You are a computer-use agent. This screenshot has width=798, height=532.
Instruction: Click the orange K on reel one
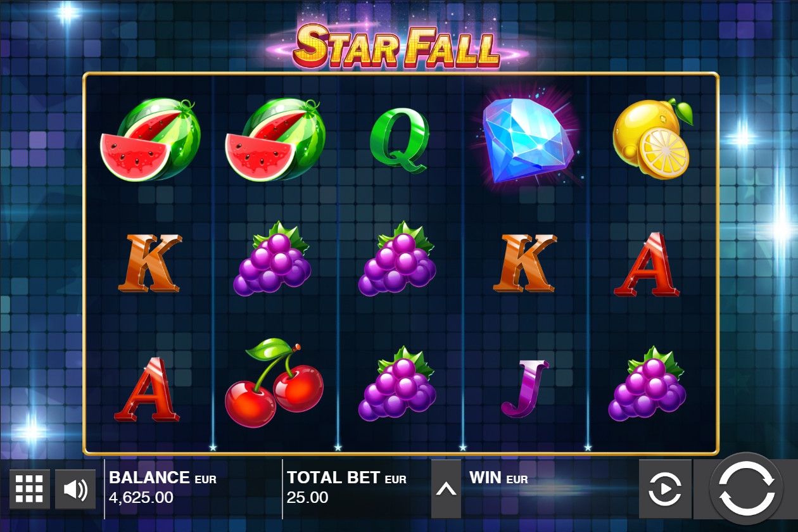(149, 263)
